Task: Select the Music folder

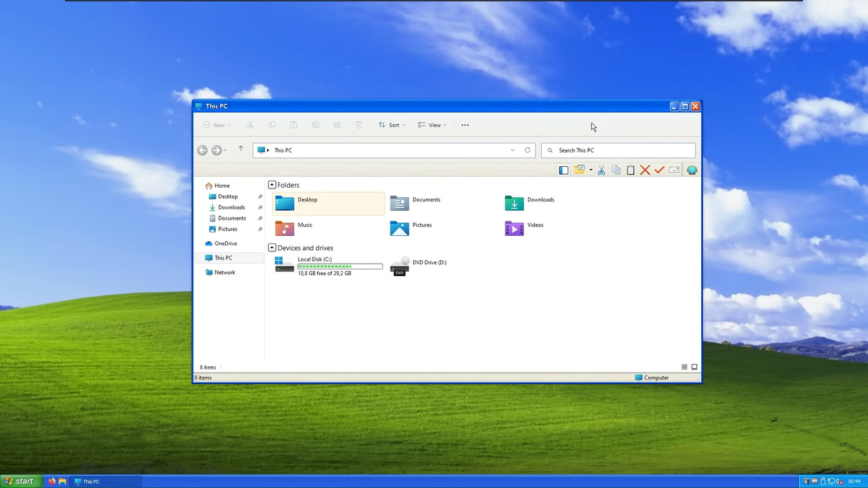Action: [294, 228]
